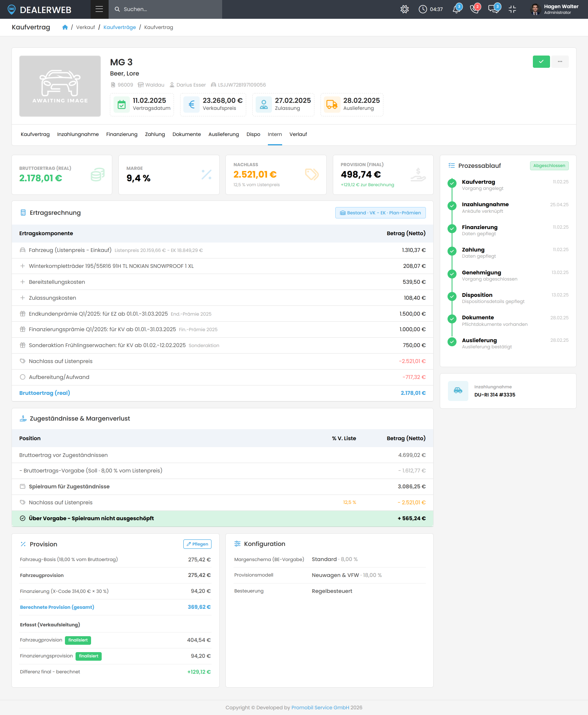This screenshot has width=588, height=715.
Task: Click the Vertragsdatum calendar icon
Action: pyautogui.click(x=122, y=105)
